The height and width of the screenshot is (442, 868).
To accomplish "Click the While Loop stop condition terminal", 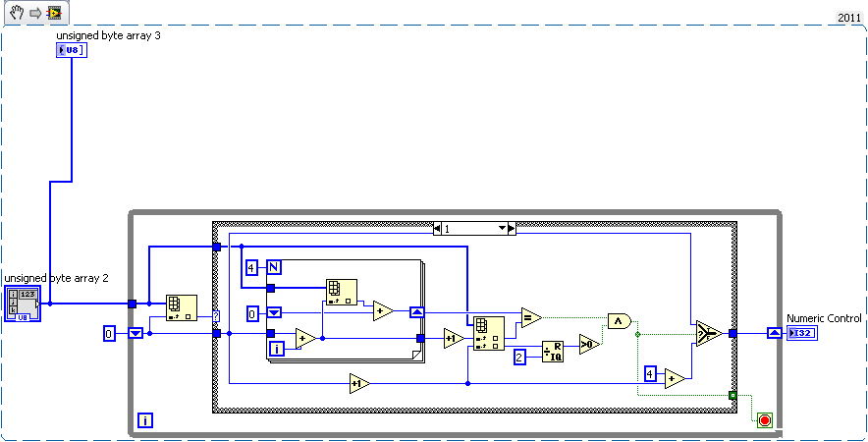I will (x=765, y=421).
